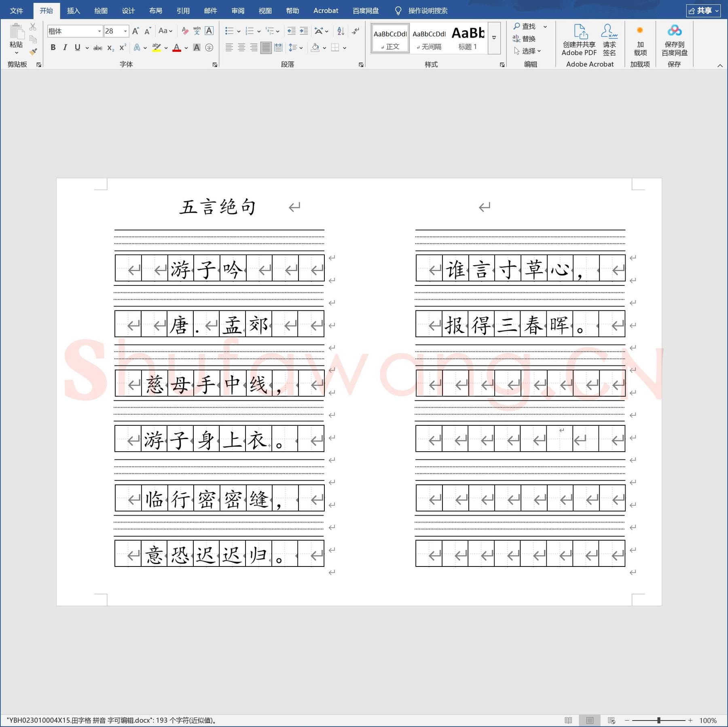Set Justify paragraph alignment

[266, 48]
